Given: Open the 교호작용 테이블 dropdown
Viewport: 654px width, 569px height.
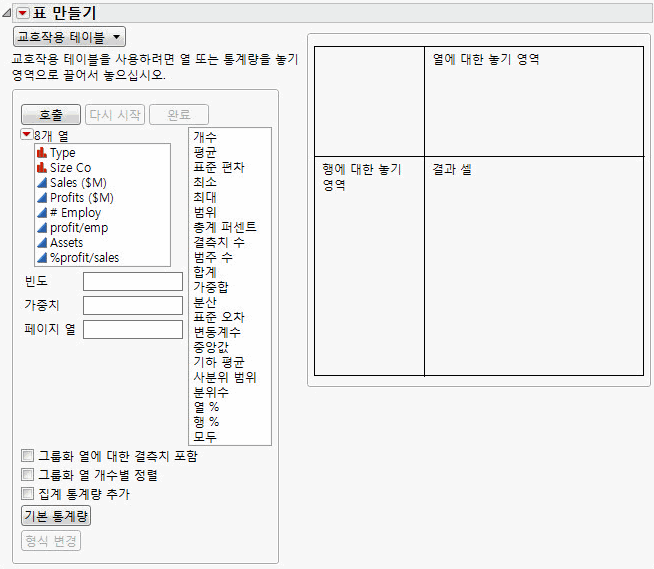Looking at the screenshot, I should (x=69, y=37).
